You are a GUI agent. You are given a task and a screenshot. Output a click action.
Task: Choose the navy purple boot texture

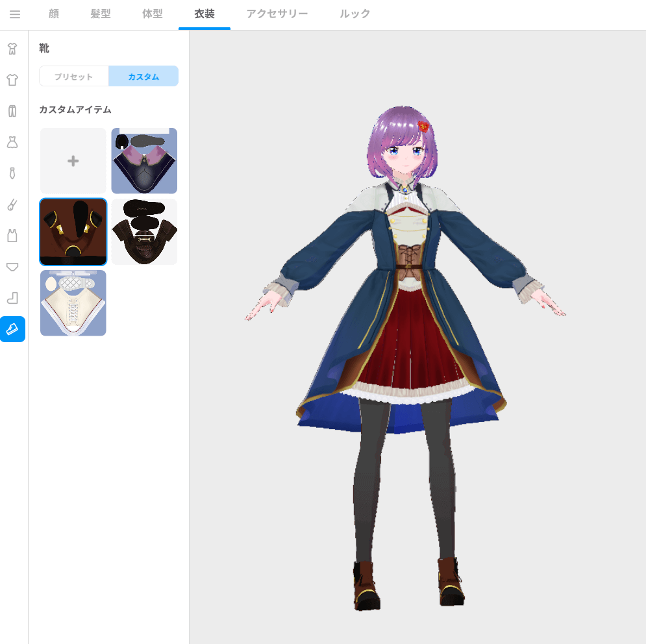click(144, 161)
